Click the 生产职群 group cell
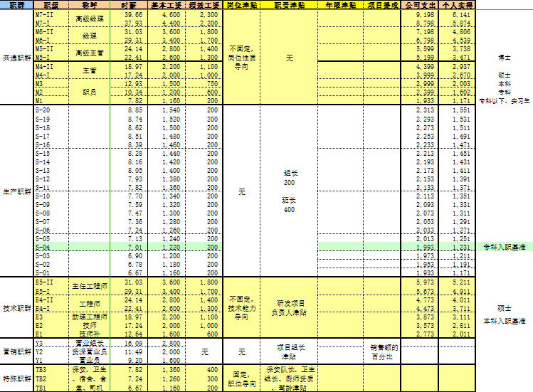The height and width of the screenshot is (392, 533). (x=16, y=191)
